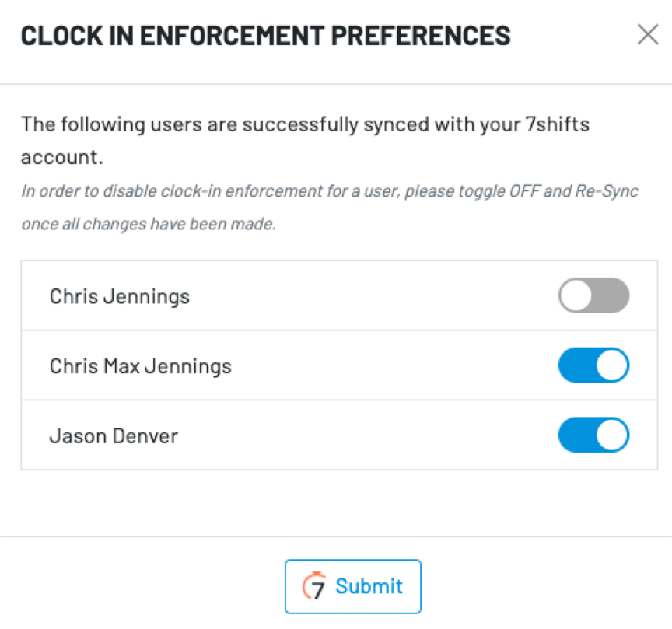Turn off Jason Denver's enforcement toggle
Viewport: 672px width, 629px height.
click(593, 435)
